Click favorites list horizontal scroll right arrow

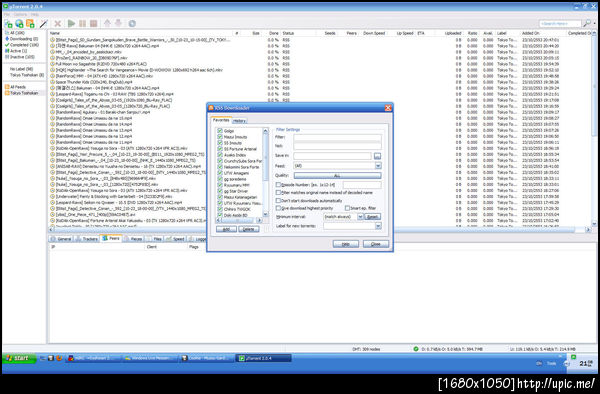tap(259, 220)
